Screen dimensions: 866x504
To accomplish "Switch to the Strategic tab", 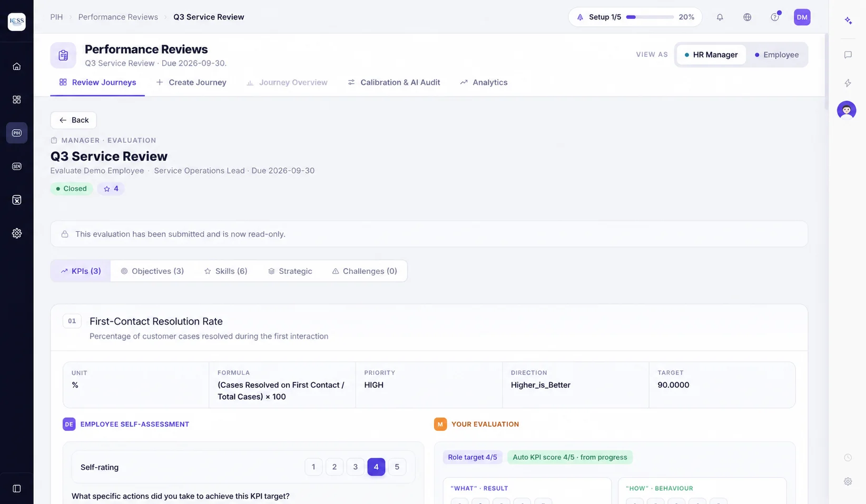I will pos(290,271).
